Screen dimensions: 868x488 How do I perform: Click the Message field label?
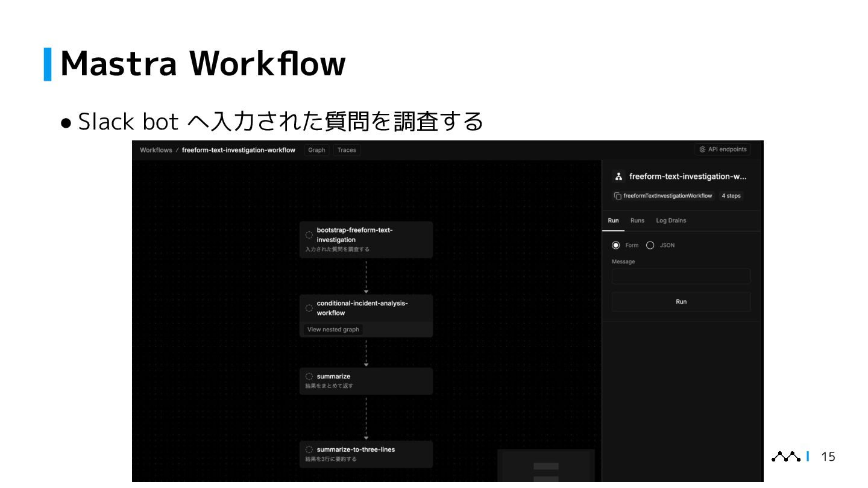point(623,261)
